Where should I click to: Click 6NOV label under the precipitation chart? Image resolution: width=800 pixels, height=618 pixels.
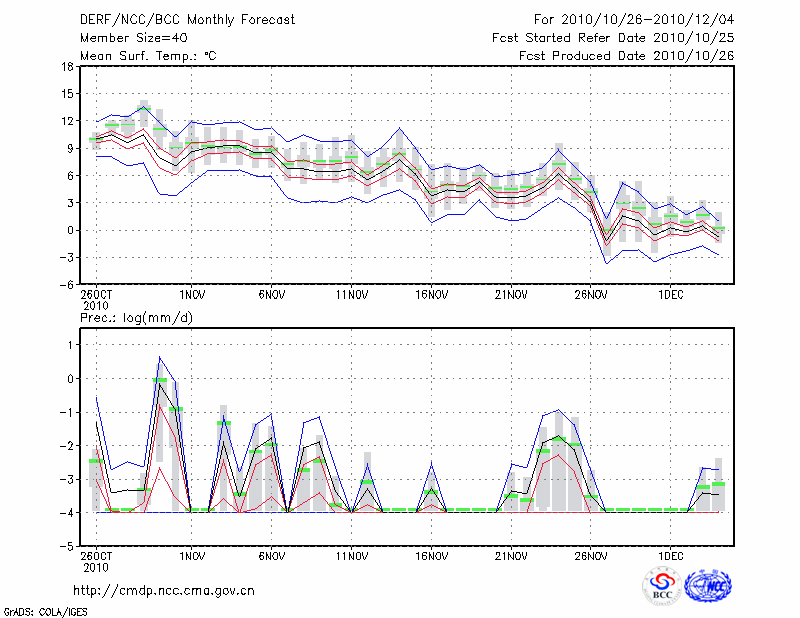coord(271,556)
